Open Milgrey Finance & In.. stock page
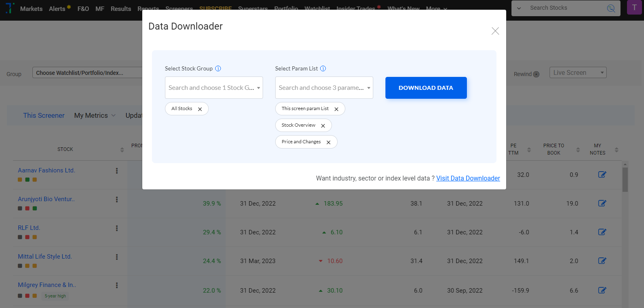Viewport: 644px width, 308px height. point(47,285)
